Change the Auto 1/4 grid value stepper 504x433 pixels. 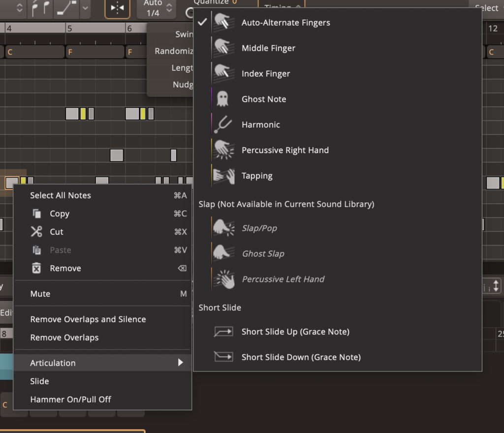tap(169, 8)
